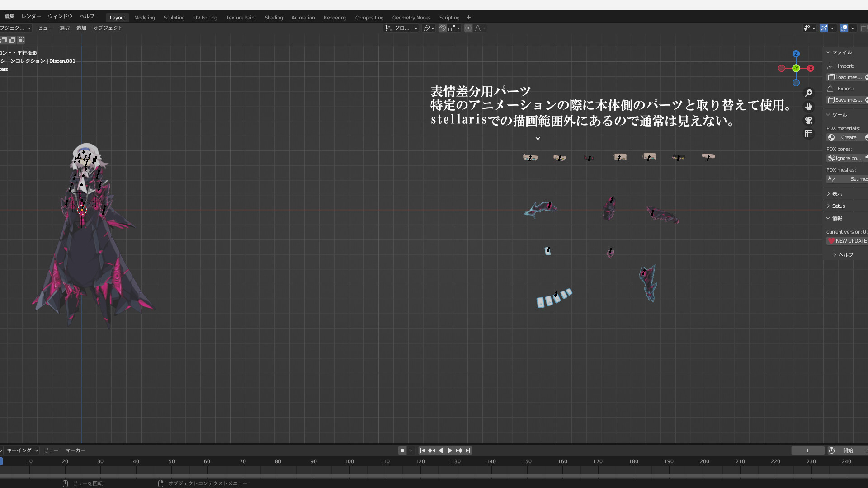This screenshot has height=488, width=868.
Task: Open the オブジェクト menu in viewport header
Action: [108, 28]
